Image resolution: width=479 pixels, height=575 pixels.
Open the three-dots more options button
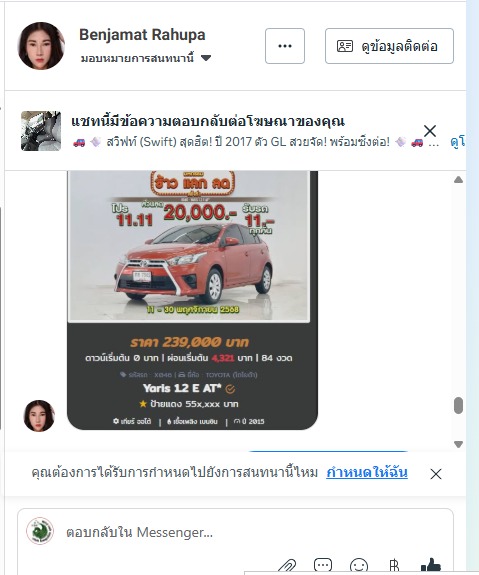coord(285,46)
